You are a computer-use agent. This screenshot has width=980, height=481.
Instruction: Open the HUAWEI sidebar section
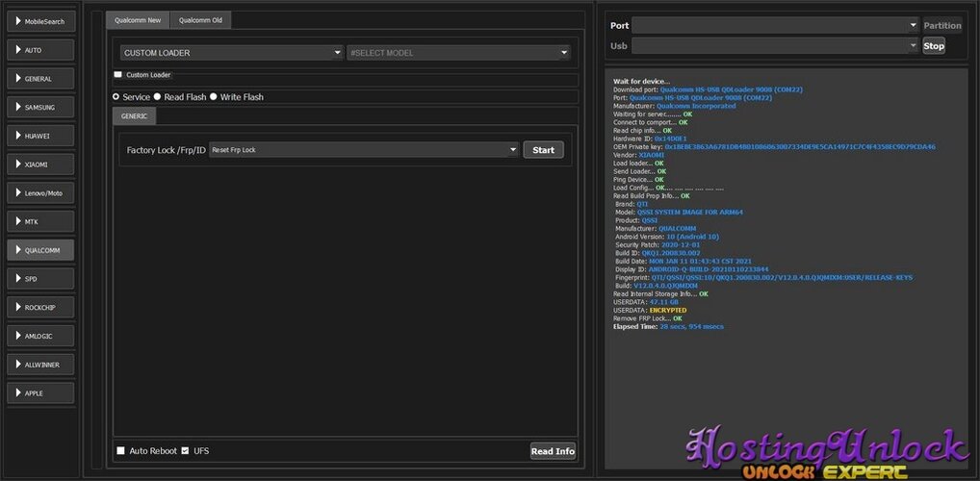click(x=40, y=136)
